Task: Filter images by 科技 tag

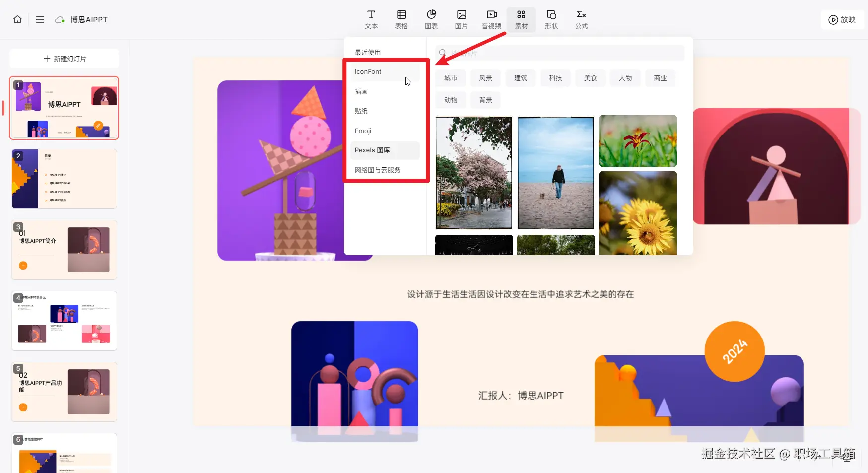Action: tap(555, 78)
